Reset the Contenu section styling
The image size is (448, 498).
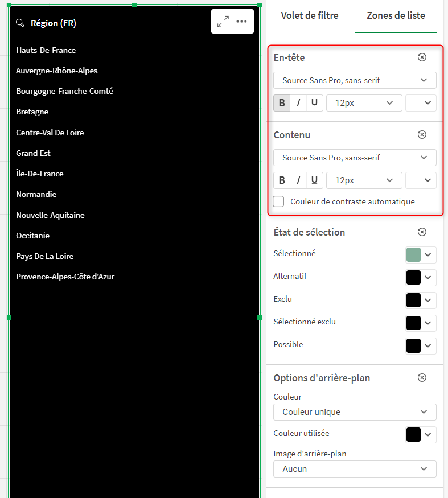(x=422, y=135)
